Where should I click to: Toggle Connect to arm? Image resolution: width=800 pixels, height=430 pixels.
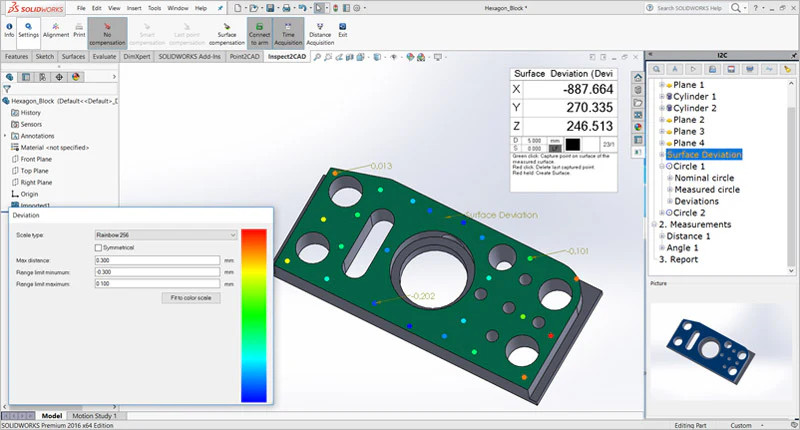(260, 33)
